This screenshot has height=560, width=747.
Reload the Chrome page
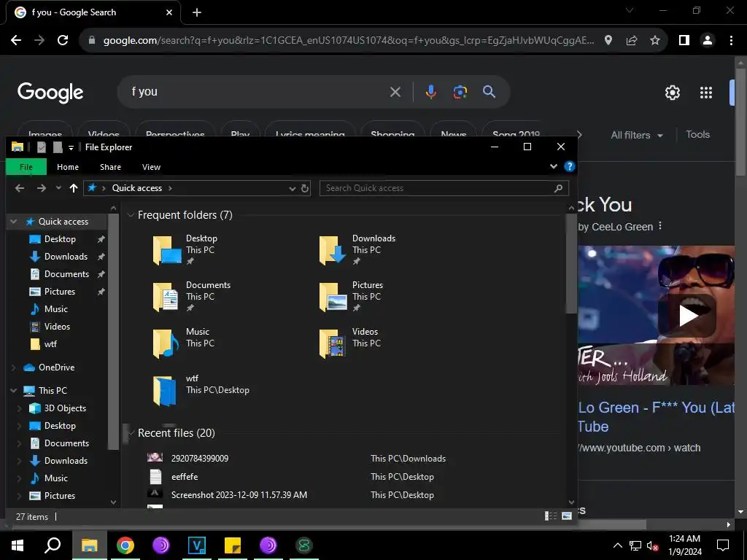[63, 40]
